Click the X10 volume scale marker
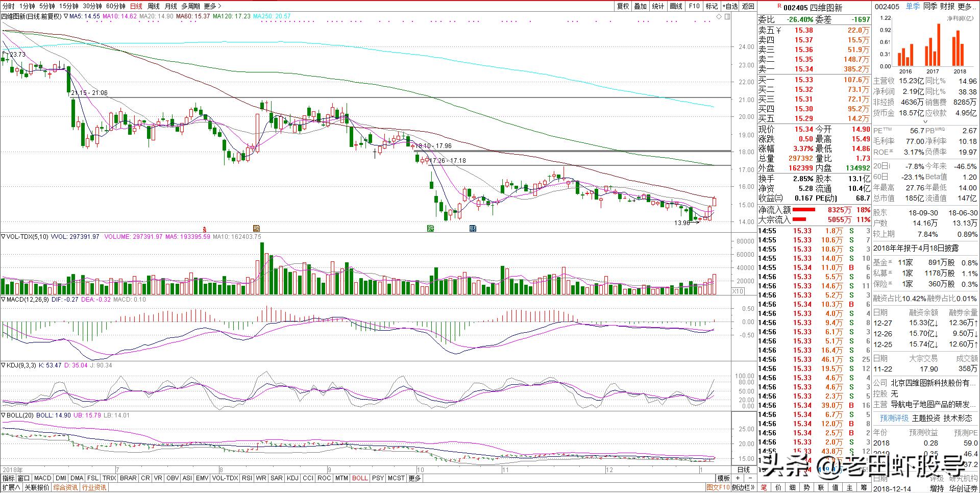 [738, 291]
